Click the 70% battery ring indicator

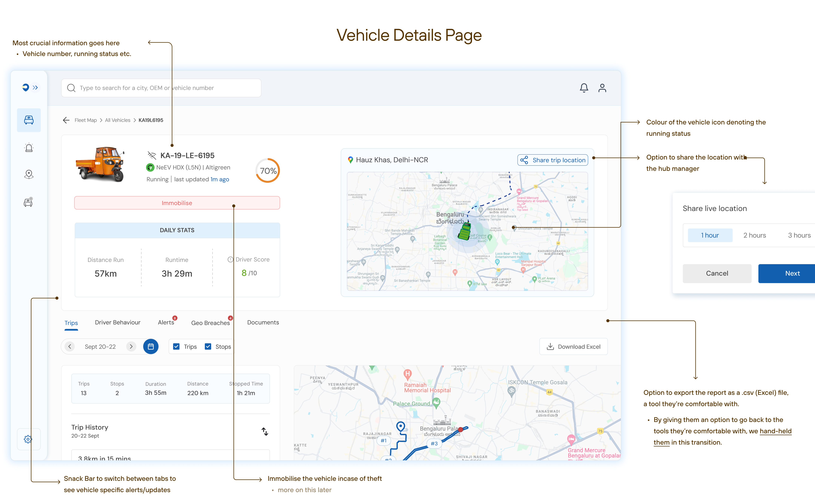(268, 171)
